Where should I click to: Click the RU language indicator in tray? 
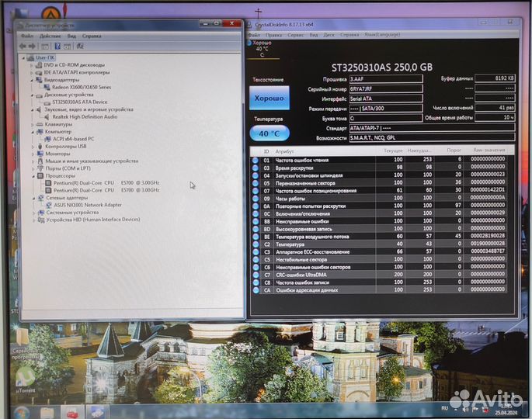point(444,408)
